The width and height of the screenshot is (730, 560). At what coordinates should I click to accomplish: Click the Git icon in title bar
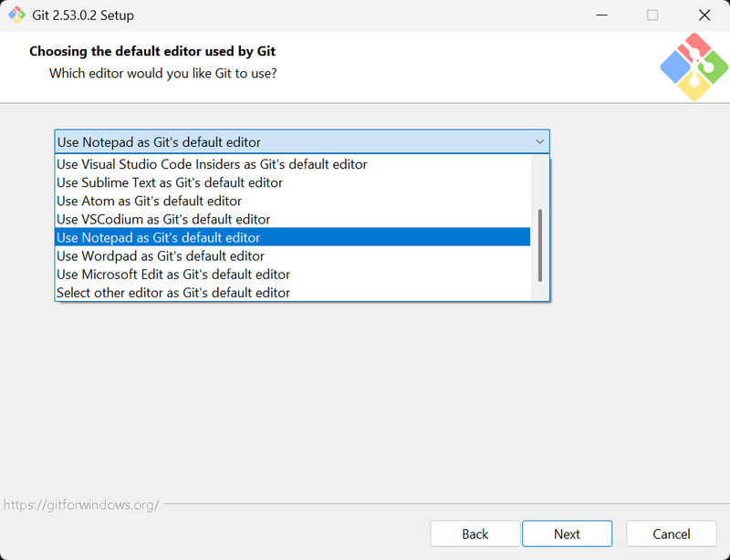(16, 16)
